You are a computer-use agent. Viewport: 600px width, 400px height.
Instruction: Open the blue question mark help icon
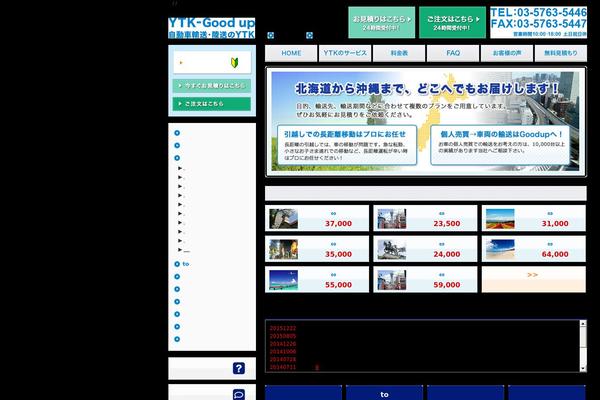point(239,368)
